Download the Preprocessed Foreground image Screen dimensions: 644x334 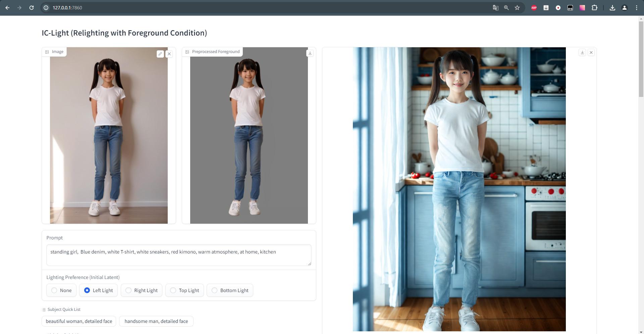(x=310, y=53)
